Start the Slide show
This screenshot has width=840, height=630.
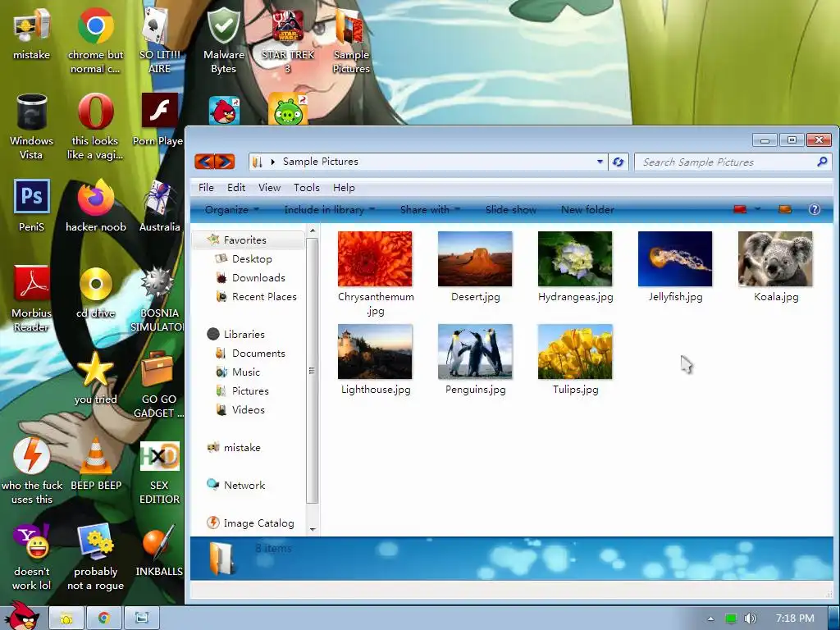pyautogui.click(x=510, y=209)
